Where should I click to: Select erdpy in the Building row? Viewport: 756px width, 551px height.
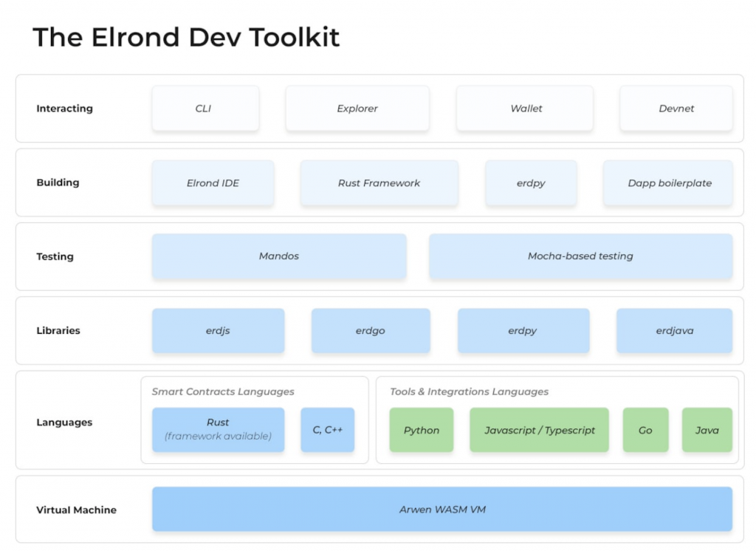pyautogui.click(x=531, y=183)
